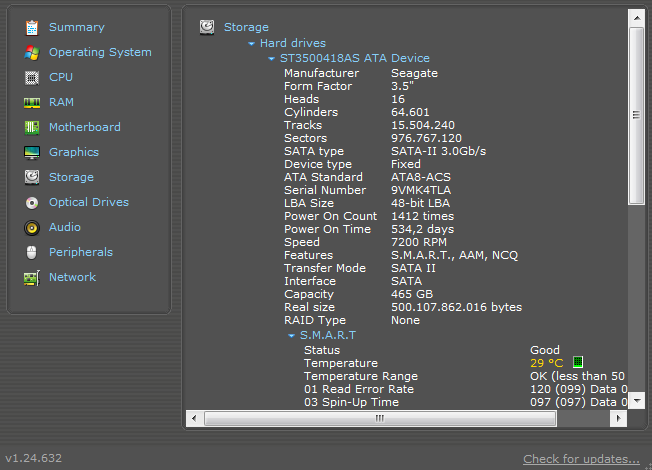Click the Storage hard disk sidebar icon
Viewport: 652px width, 470px height.
coord(32,177)
